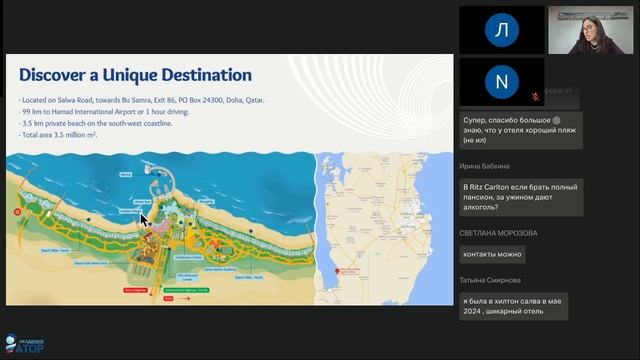
Task: Click the chat message about Ritz Carlton full board
Action: 521,197
